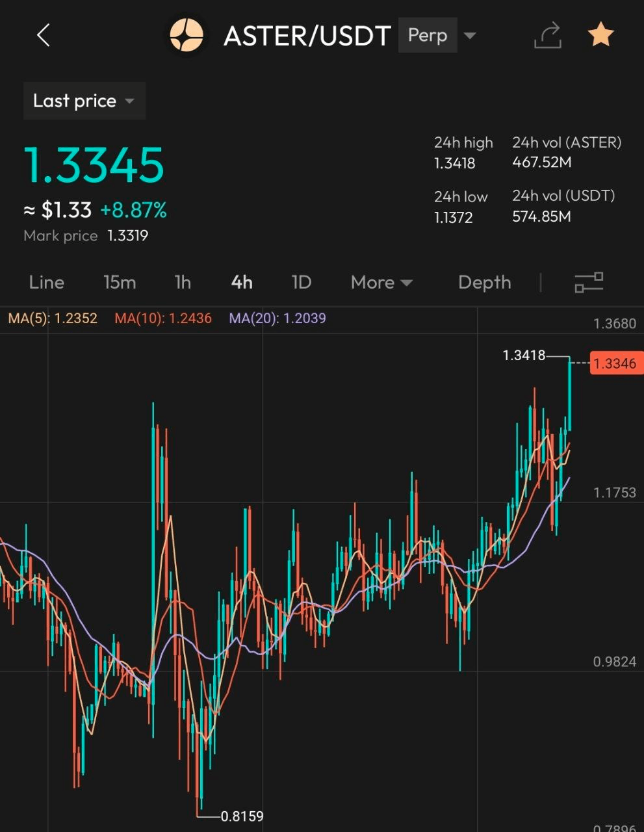Image resolution: width=644 pixels, height=832 pixels.
Task: Tap the MA(5) indicator label
Action: 53,318
